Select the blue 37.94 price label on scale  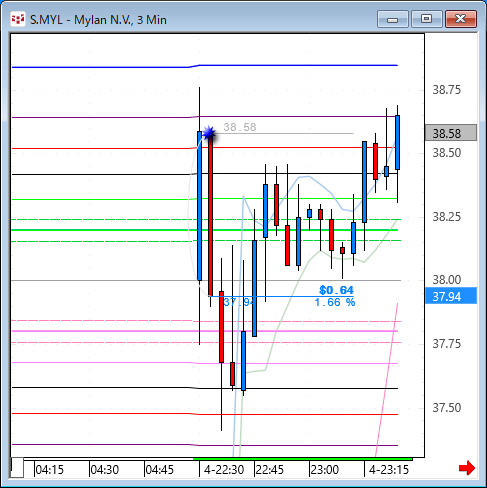coord(451,296)
